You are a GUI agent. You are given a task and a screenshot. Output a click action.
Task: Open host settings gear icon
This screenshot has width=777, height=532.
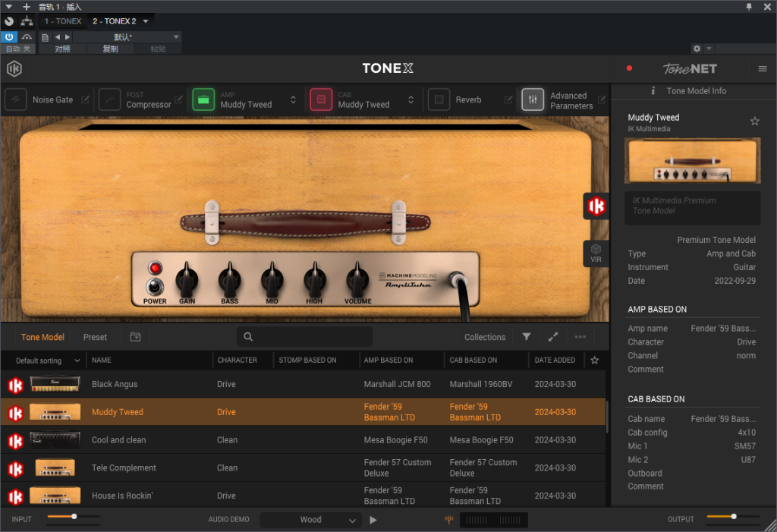697,49
